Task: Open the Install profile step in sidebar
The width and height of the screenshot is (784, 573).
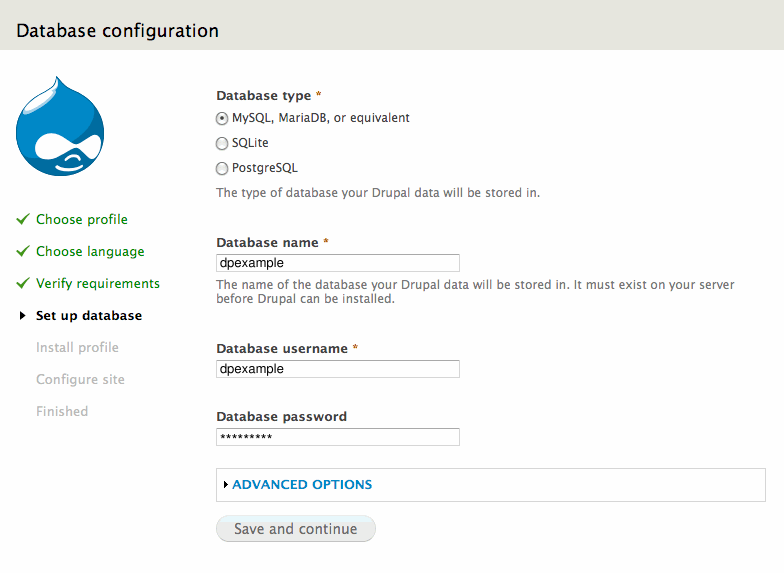Action: (77, 347)
